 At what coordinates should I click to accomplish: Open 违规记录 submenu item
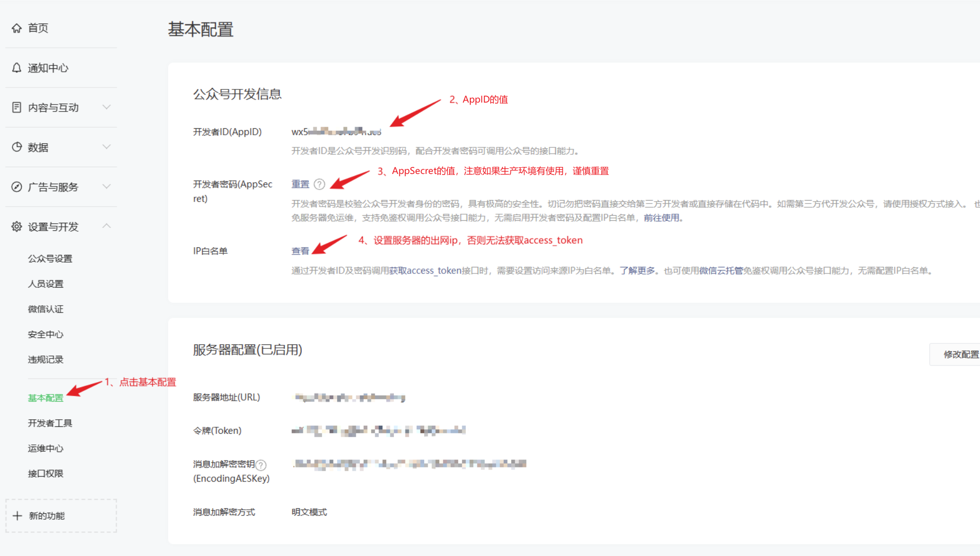click(x=45, y=359)
